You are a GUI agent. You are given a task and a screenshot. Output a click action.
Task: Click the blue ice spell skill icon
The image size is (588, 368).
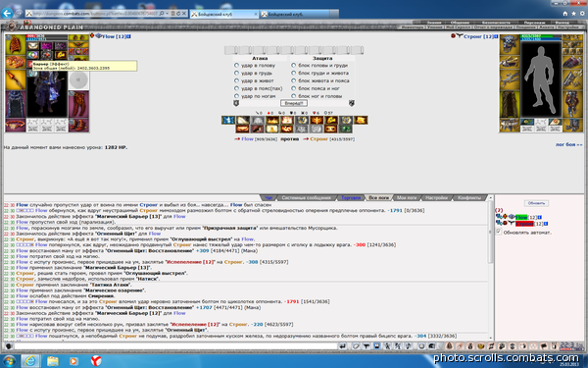click(x=228, y=120)
